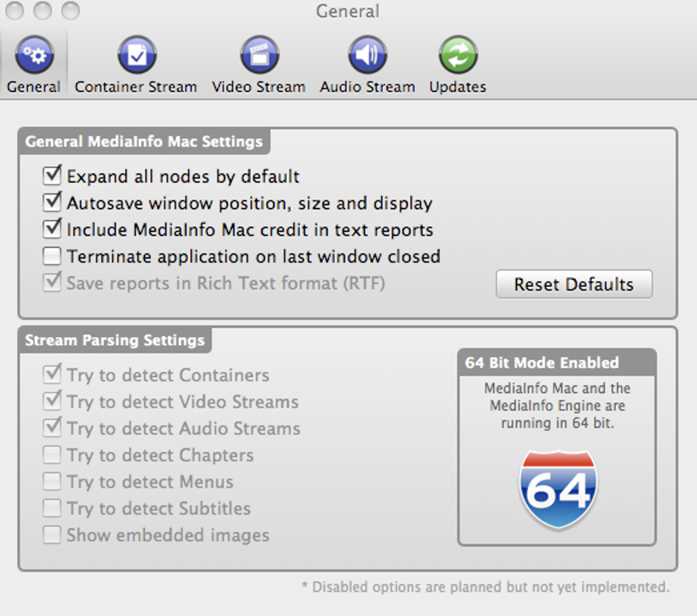Click the General window title text
The image size is (697, 616).
click(348, 11)
